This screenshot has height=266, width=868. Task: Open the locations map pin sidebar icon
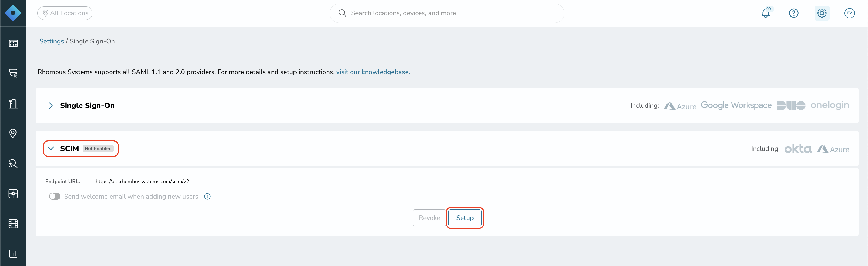[13, 133]
